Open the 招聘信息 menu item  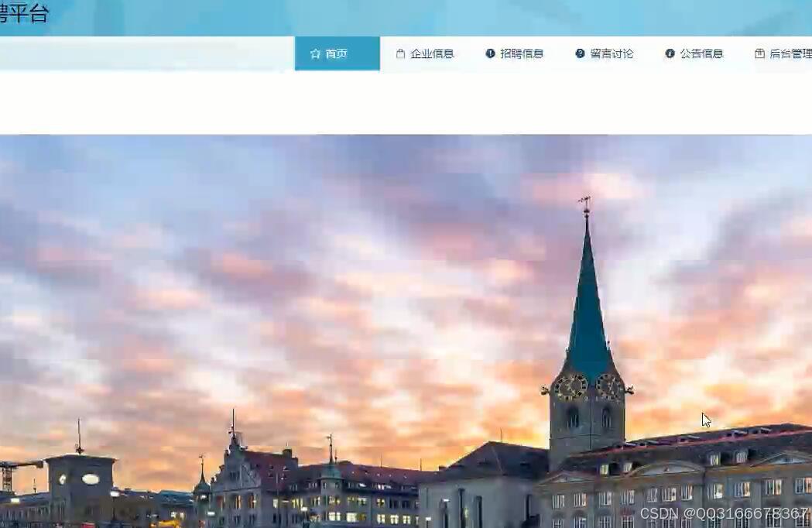pyautogui.click(x=514, y=53)
